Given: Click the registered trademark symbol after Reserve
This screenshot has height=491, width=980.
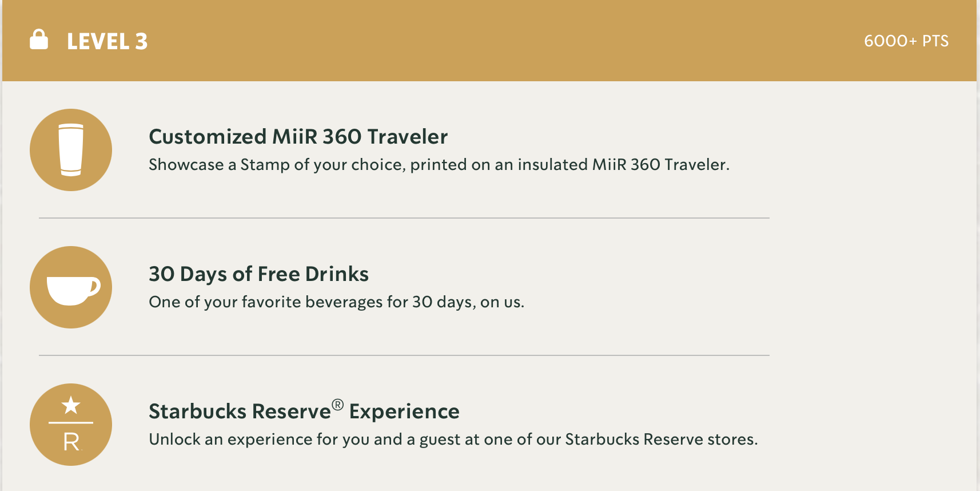Looking at the screenshot, I should tap(338, 405).
